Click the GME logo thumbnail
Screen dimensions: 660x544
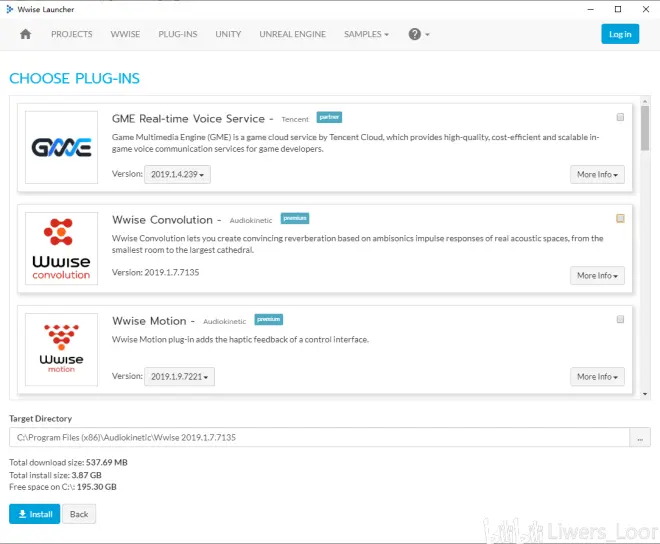click(x=61, y=147)
